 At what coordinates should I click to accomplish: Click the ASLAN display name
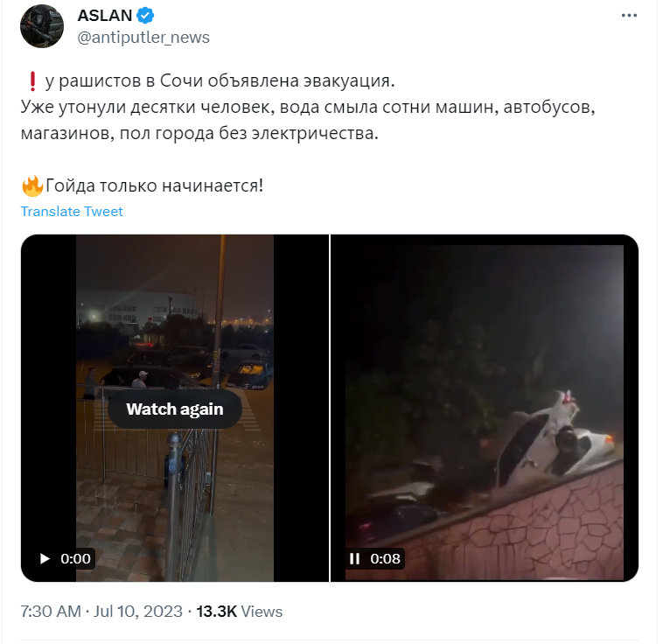pos(105,16)
